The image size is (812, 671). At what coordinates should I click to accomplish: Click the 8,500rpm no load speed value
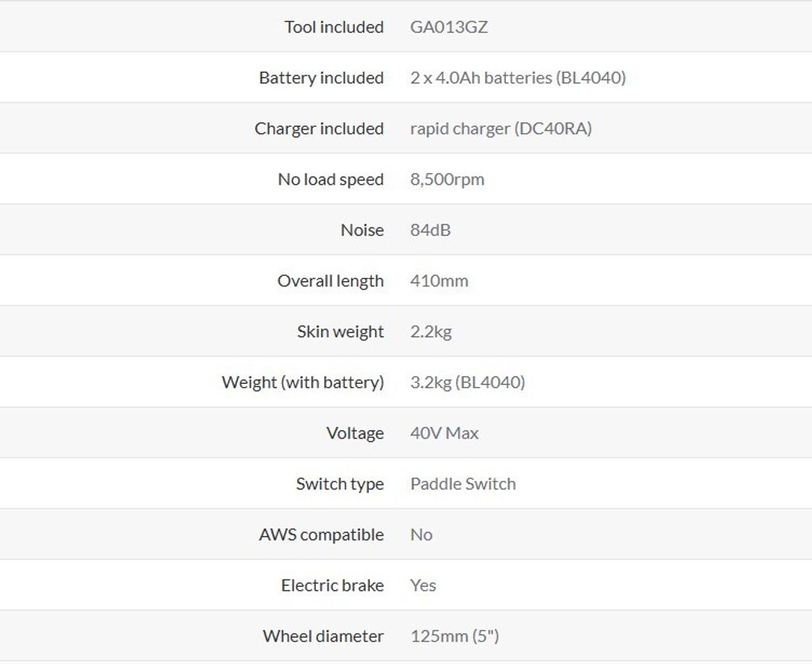(x=447, y=179)
